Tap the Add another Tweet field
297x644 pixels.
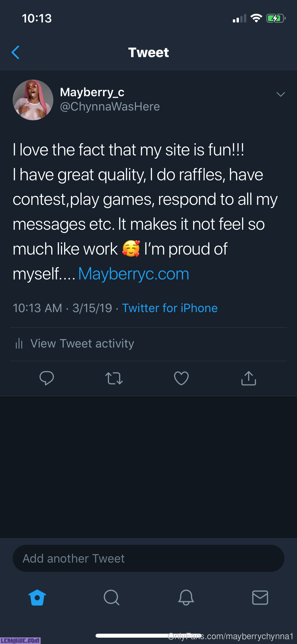point(148,558)
